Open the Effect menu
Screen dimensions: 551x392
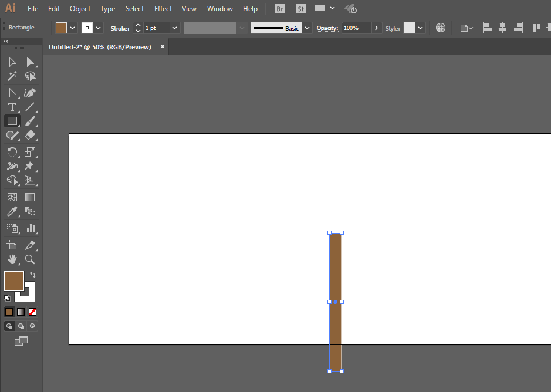163,9
